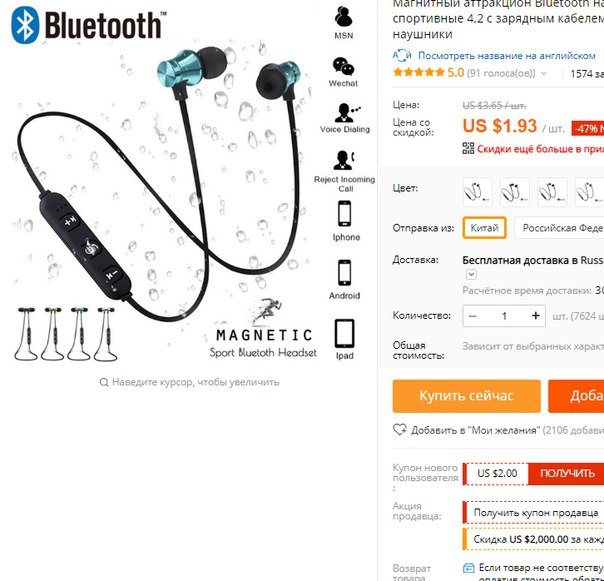Click the return policy icon near Возврат товара

[x=468, y=568]
